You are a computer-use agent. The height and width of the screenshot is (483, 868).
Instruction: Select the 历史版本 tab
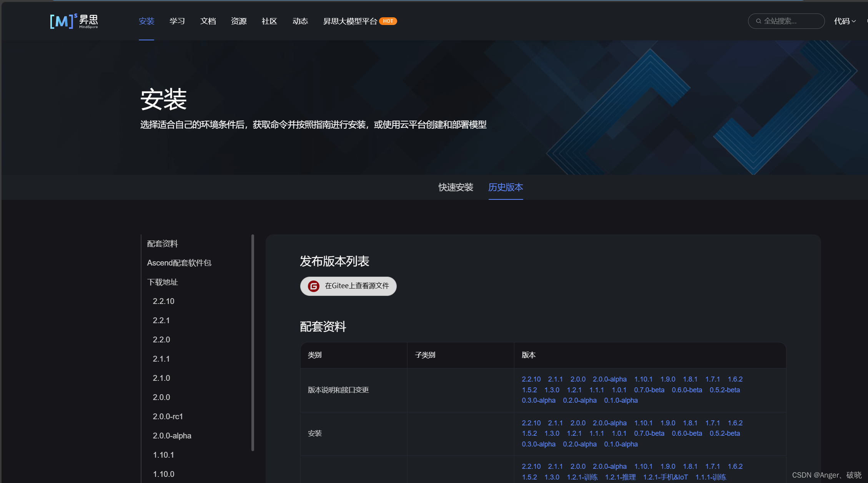point(506,187)
